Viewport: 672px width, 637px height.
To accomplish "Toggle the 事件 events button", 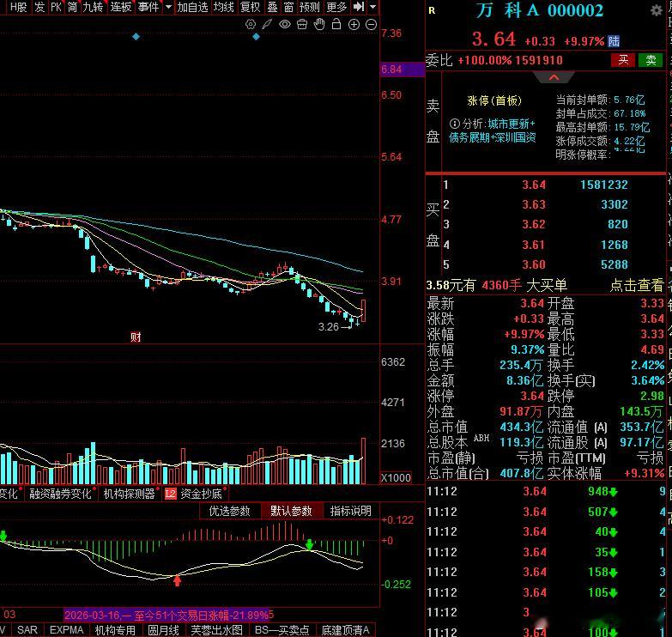I will [148, 6].
